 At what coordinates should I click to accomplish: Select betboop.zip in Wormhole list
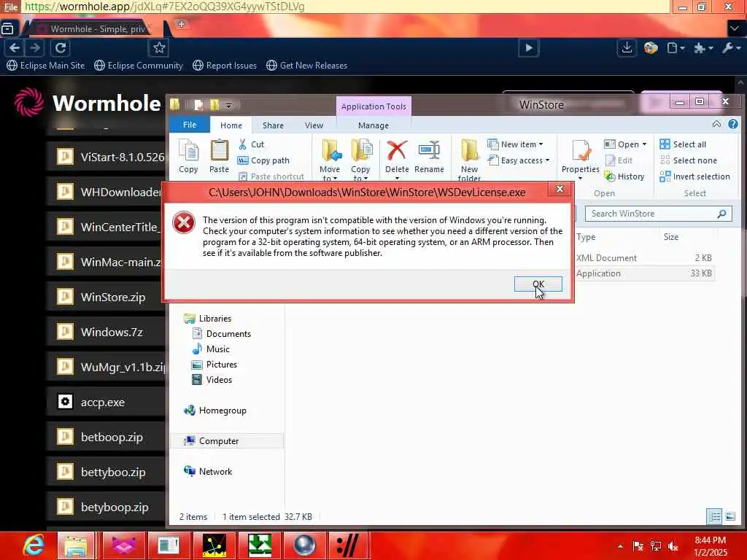pos(107,437)
